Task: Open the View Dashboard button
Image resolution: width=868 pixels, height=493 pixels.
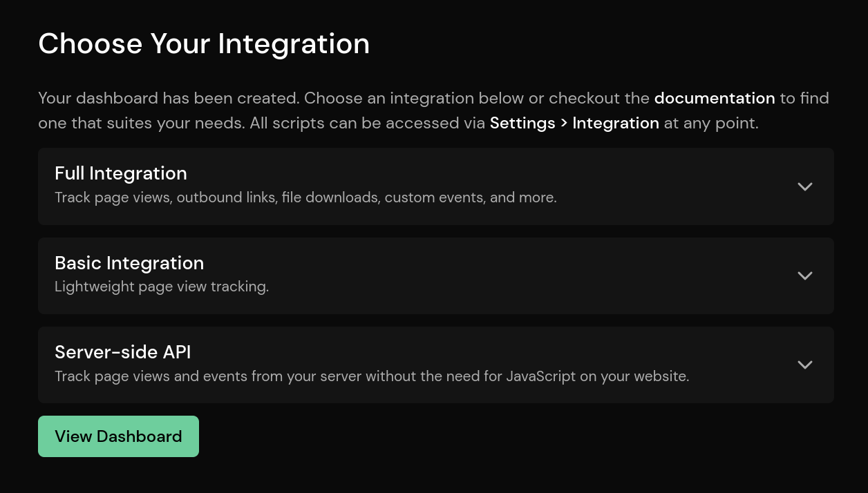Action: coord(118,436)
